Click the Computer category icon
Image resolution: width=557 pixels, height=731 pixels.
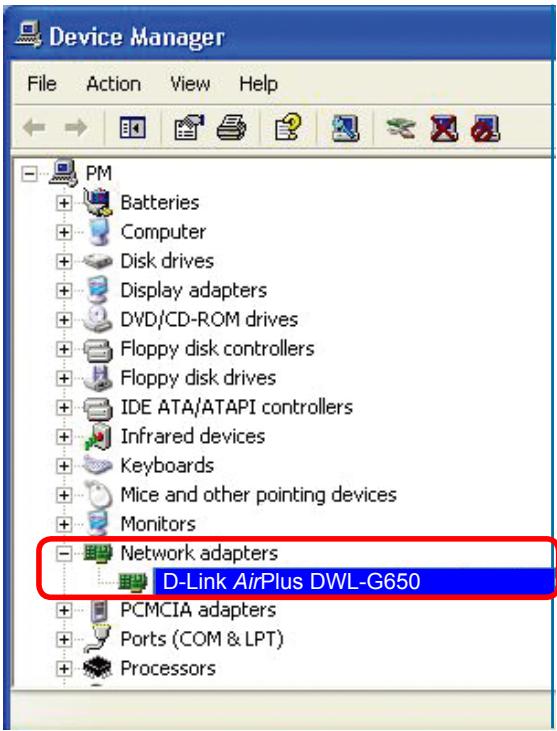pos(98,232)
